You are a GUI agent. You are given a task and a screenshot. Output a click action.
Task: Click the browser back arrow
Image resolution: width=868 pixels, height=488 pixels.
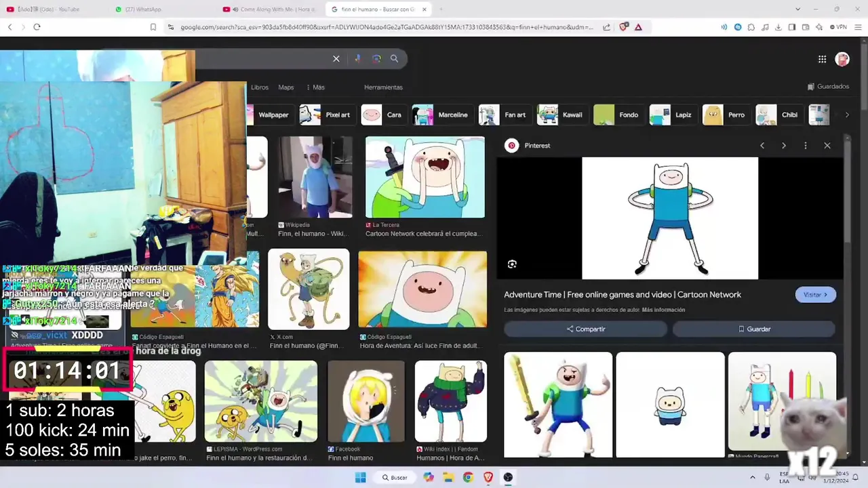tap(9, 27)
